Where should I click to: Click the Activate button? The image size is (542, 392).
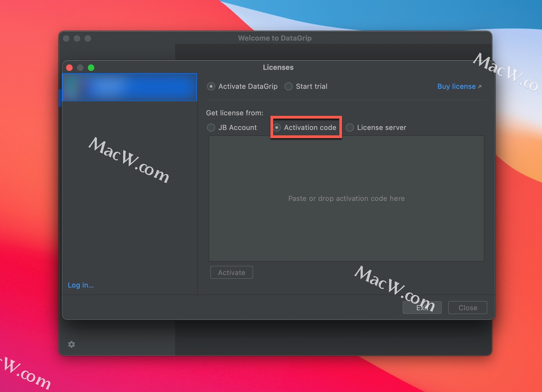click(232, 272)
